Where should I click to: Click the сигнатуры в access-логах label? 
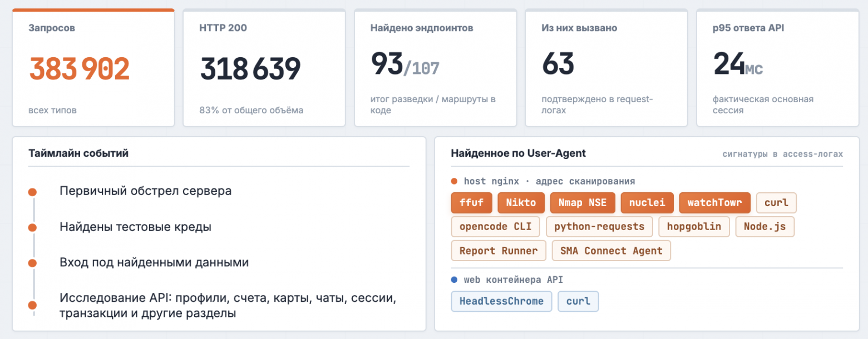click(x=783, y=154)
